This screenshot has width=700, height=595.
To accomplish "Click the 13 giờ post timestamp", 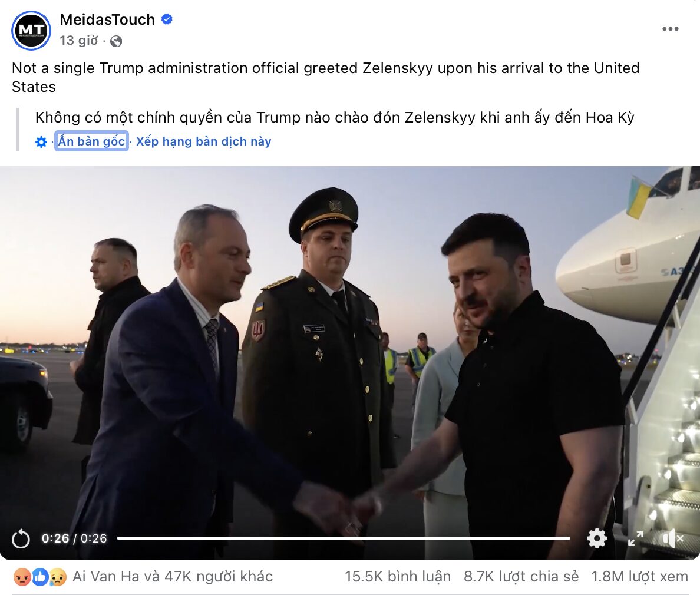I will (79, 41).
